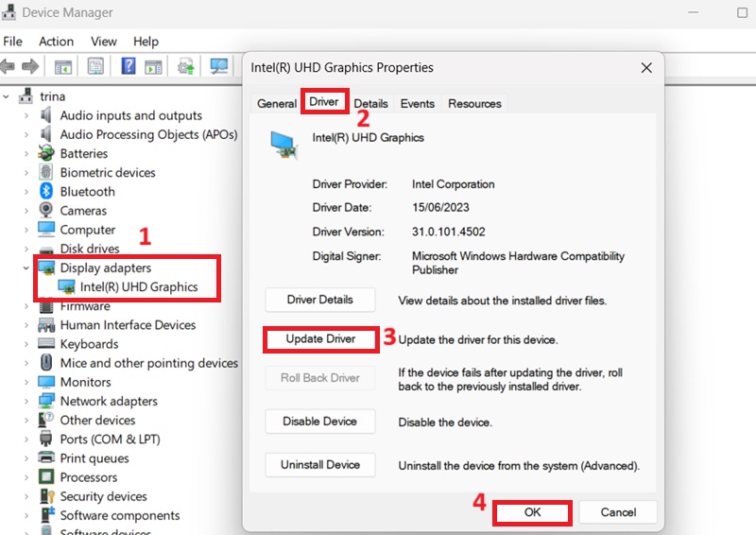Collapse the Display adapters chevron
Screen dimensions: 756x535
click(x=26, y=267)
